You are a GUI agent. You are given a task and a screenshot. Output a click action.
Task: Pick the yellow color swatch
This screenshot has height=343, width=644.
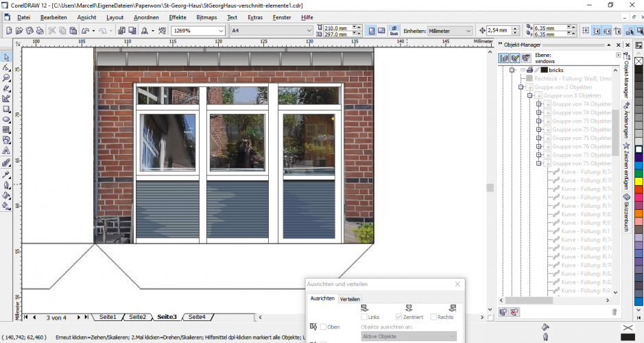(639, 181)
